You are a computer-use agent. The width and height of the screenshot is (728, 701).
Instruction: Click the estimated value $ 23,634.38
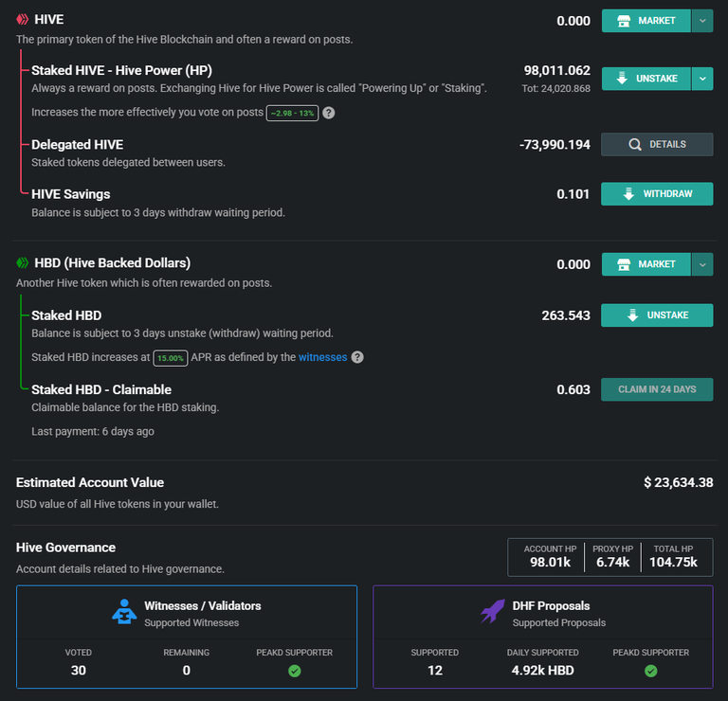pos(679,483)
